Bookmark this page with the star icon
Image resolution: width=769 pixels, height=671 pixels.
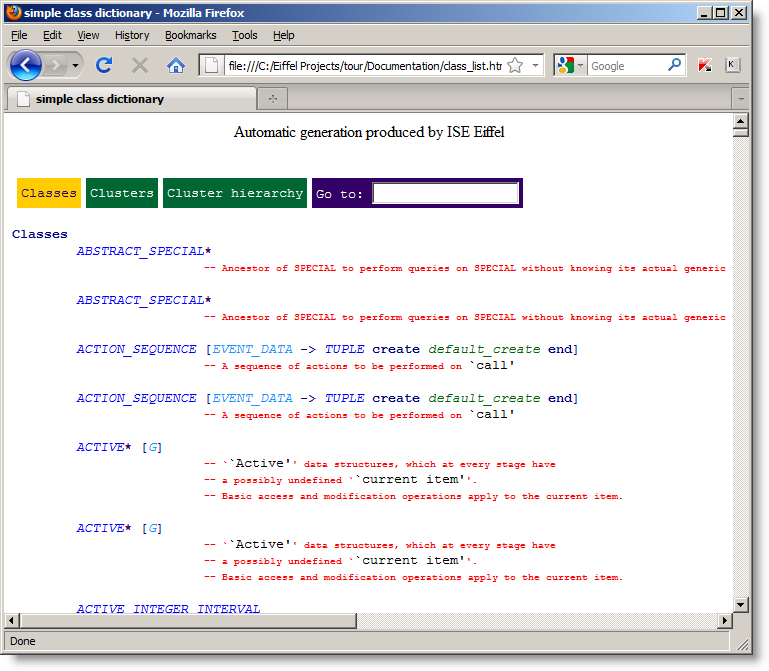point(515,65)
